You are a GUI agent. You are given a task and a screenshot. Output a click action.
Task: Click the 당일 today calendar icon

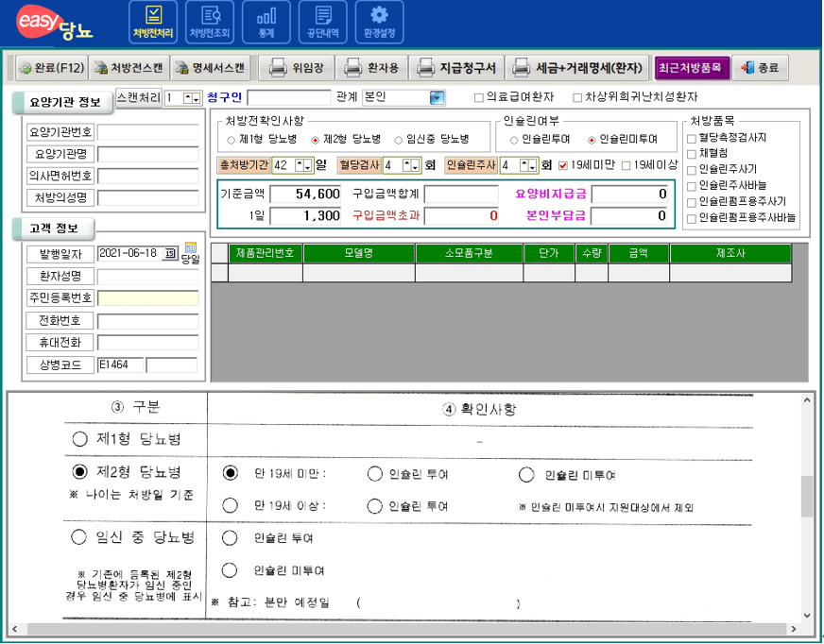pos(190,253)
